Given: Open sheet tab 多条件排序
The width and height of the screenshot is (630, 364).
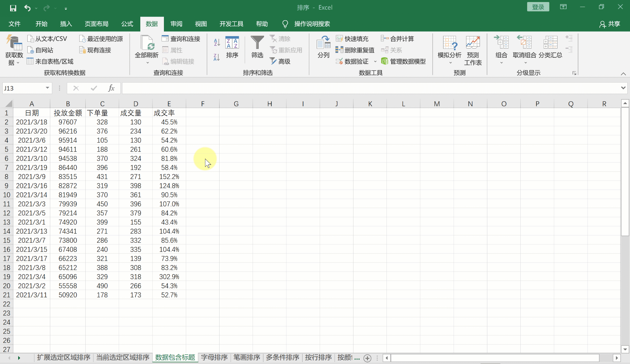Looking at the screenshot, I should tap(283, 358).
